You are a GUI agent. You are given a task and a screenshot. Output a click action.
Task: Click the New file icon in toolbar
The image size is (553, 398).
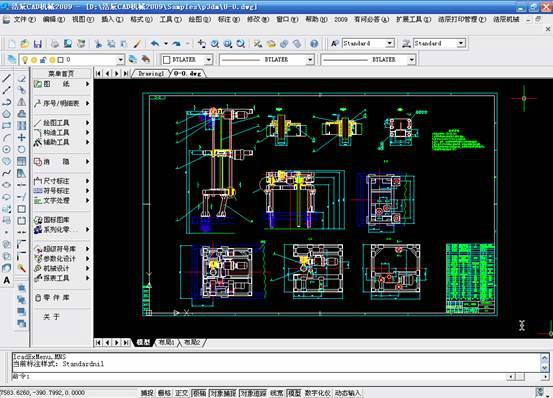pyautogui.click(x=12, y=44)
